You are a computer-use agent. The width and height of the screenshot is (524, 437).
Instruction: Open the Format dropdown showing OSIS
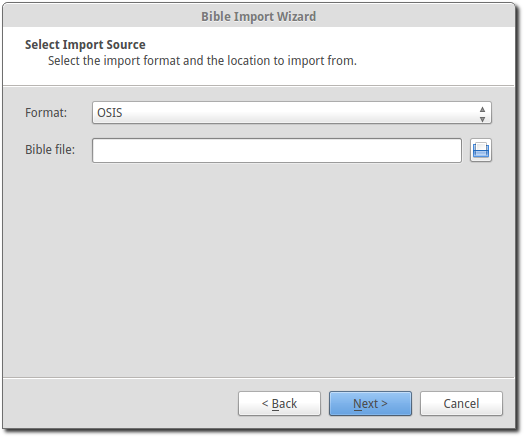coord(292,113)
